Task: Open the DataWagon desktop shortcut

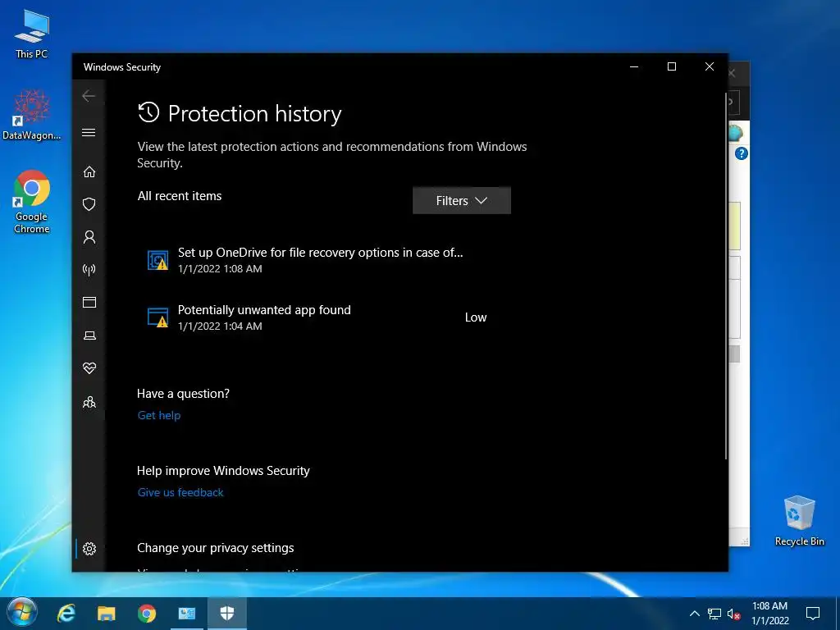Action: click(32, 115)
